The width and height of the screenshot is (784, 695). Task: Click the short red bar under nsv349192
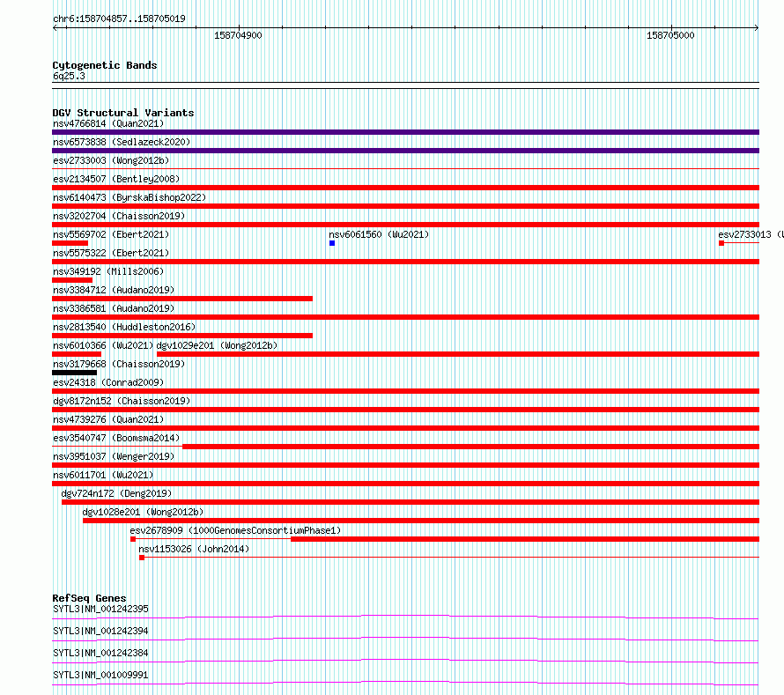pyautogui.click(x=72, y=280)
